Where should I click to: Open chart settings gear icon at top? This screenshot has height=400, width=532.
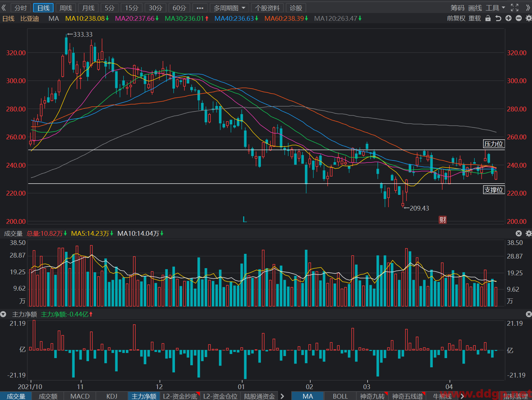pos(528,18)
